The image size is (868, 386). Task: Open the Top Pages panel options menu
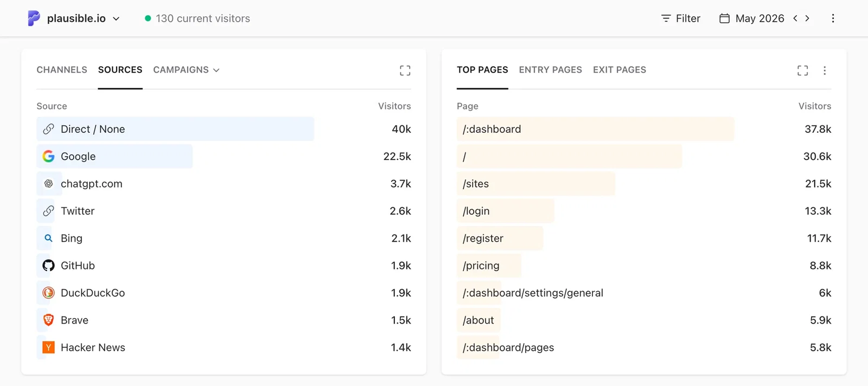(825, 70)
